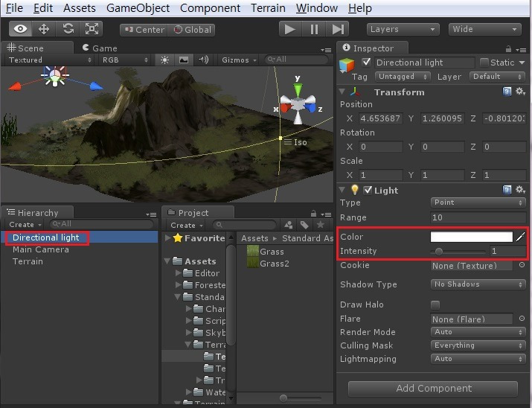Open Light component gear settings
Screen dimensions: 532x408
click(x=520, y=190)
